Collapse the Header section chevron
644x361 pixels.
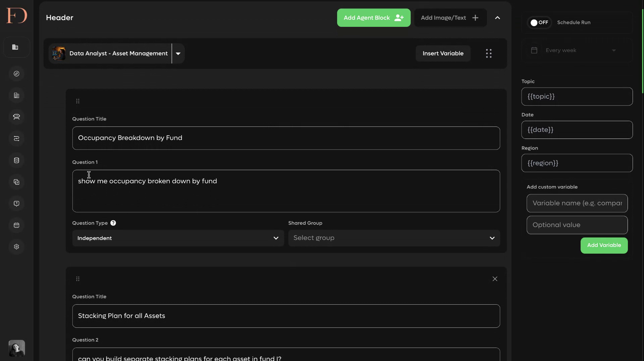pos(497,18)
